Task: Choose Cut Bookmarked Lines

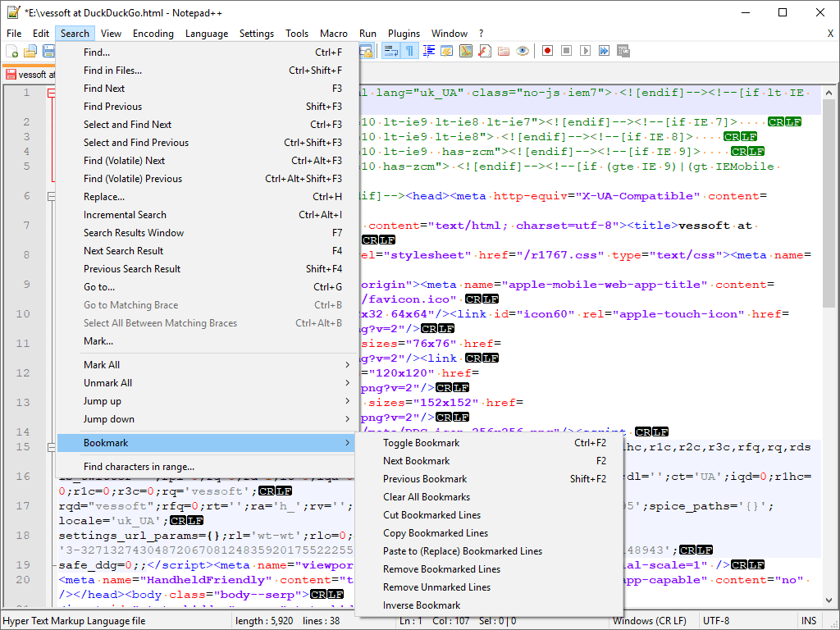Action: tap(489, 515)
